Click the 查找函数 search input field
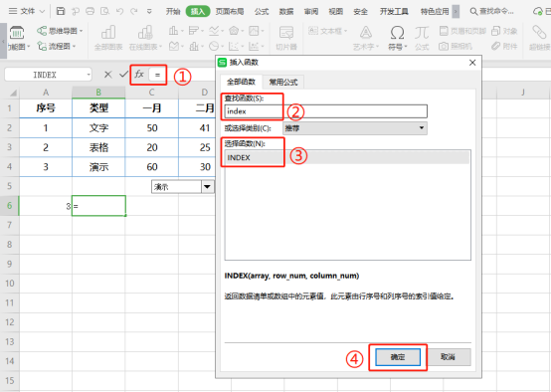Screen dimensions: 551x392 [326, 111]
